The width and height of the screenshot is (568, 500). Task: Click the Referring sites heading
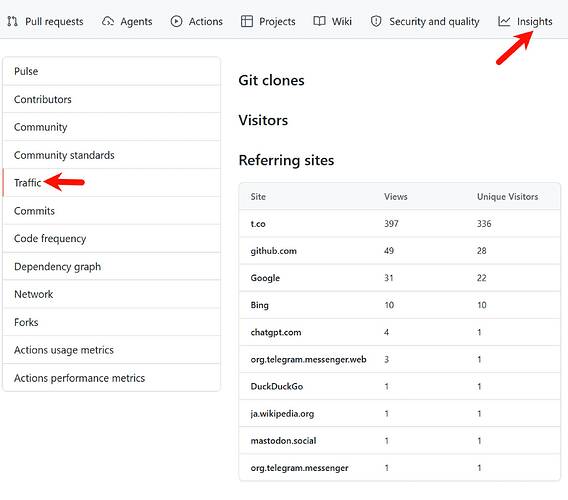(286, 160)
